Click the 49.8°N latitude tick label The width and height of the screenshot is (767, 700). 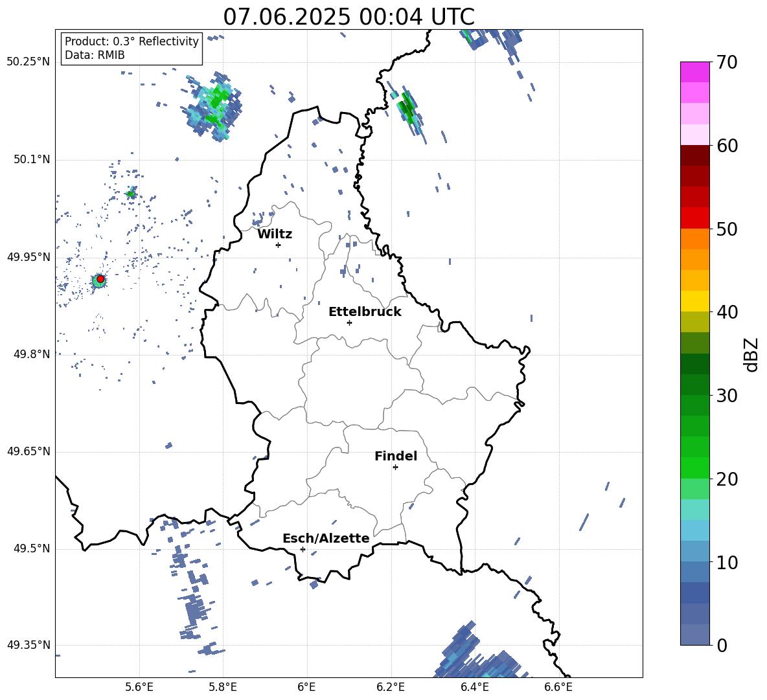(31, 354)
